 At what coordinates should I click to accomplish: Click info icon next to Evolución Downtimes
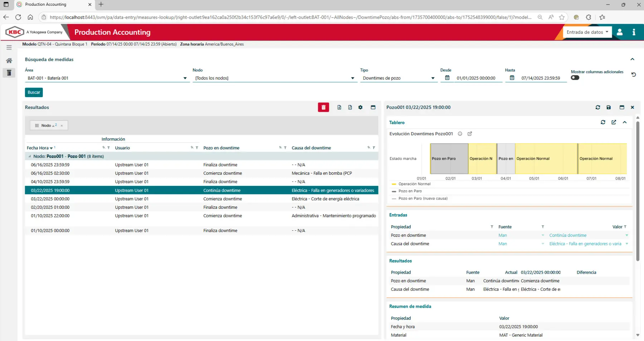tap(460, 134)
